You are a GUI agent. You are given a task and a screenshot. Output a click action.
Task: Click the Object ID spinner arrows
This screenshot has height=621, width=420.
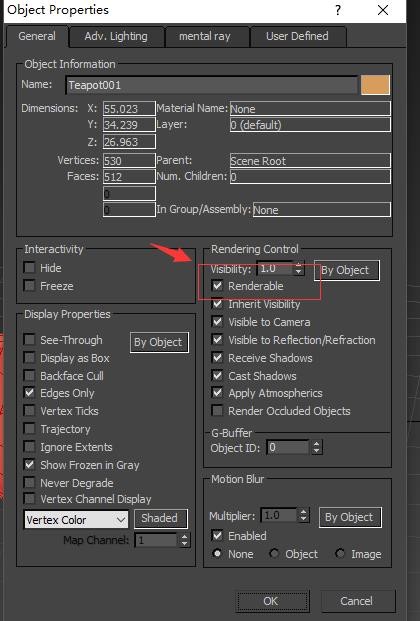tap(316, 448)
